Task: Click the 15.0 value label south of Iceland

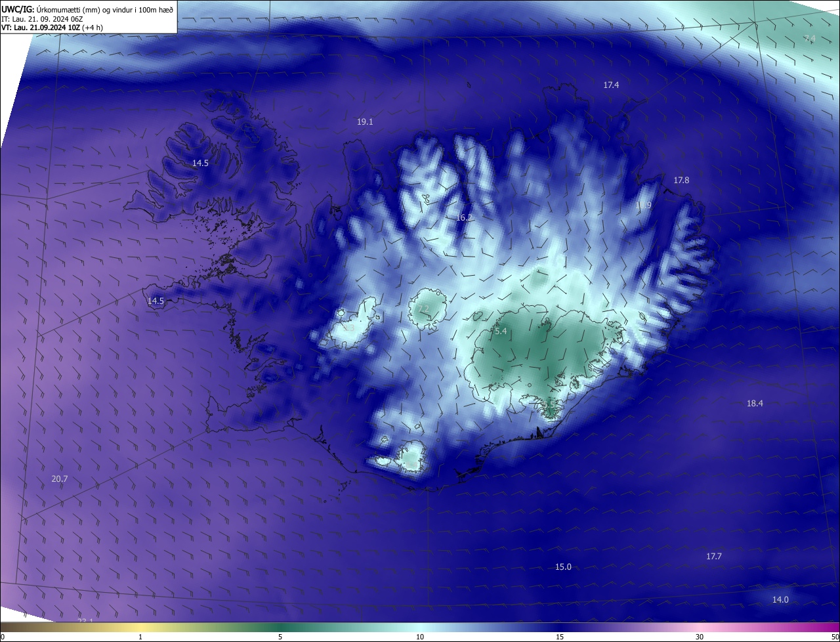Action: [x=563, y=567]
